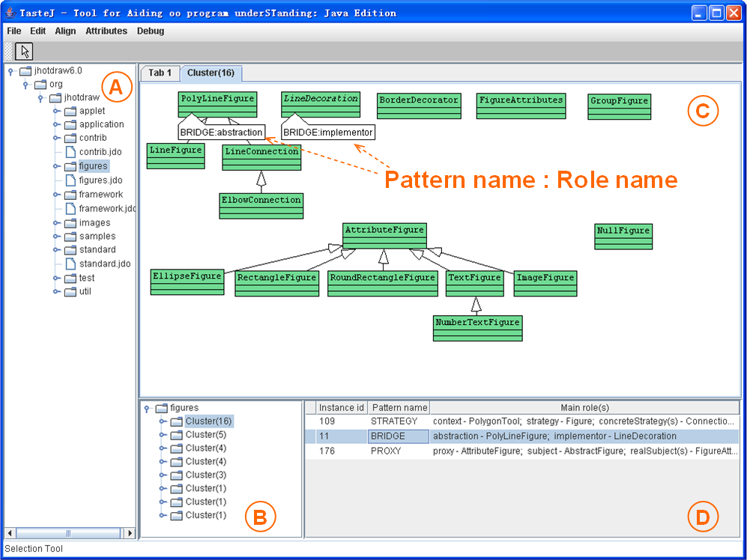
Task: Click the folder icon next to jhotdraw
Action: point(55,97)
